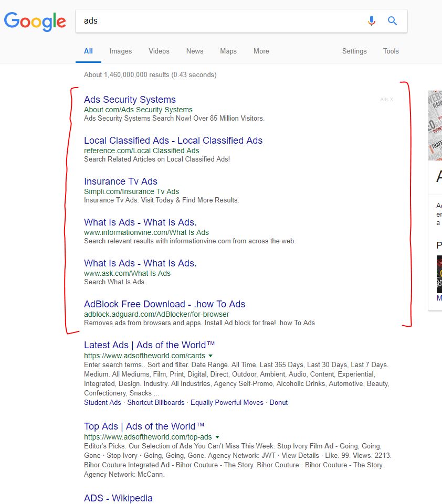This screenshot has width=442, height=504.
Task: Expand the dropdown arrow beside adsoftheworld.com/top-ads
Action: click(217, 437)
